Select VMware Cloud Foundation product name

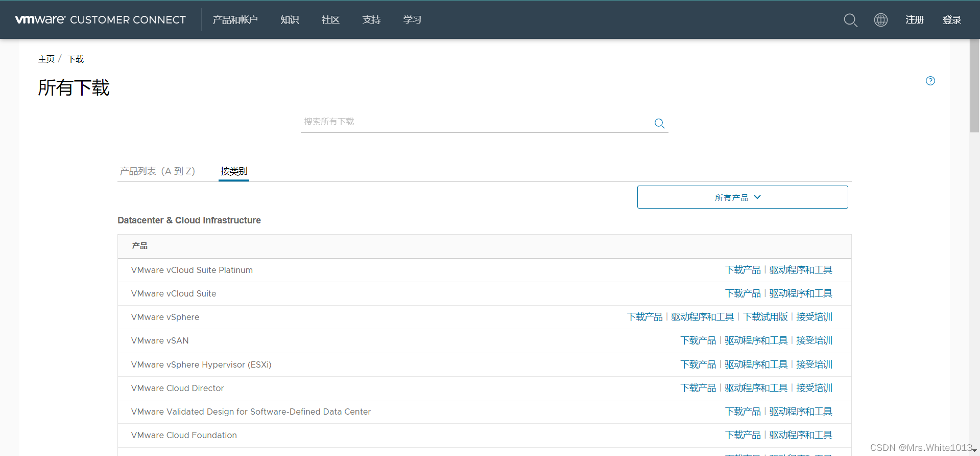[184, 435]
